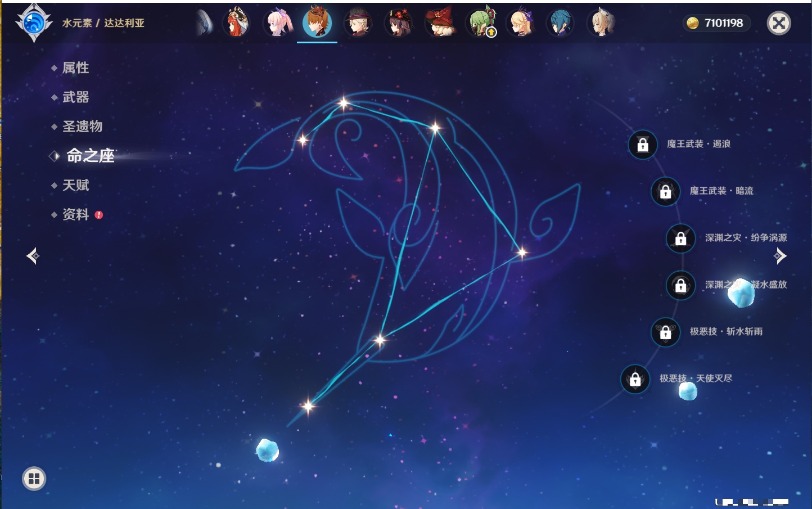Image resolution: width=812 pixels, height=509 pixels.
Task: Open 圣遗物 artifacts page
Action: [82, 127]
